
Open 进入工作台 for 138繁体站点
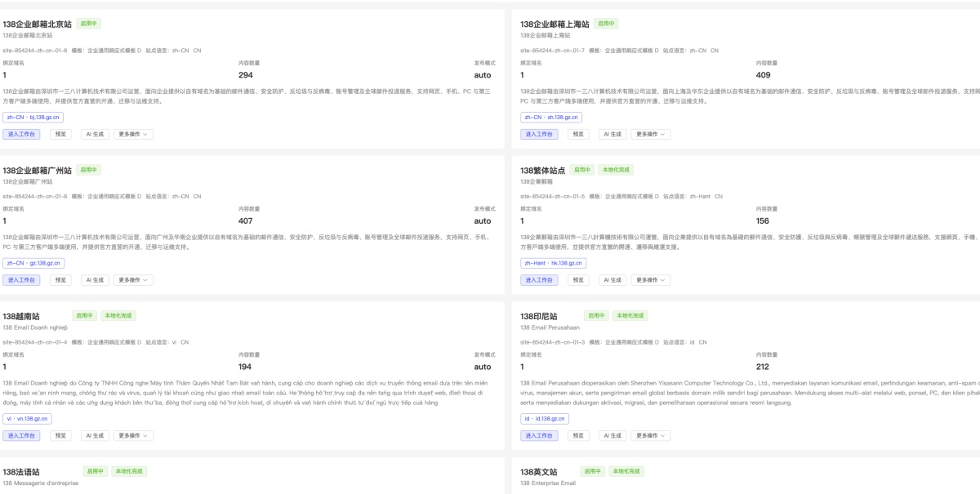tap(539, 280)
